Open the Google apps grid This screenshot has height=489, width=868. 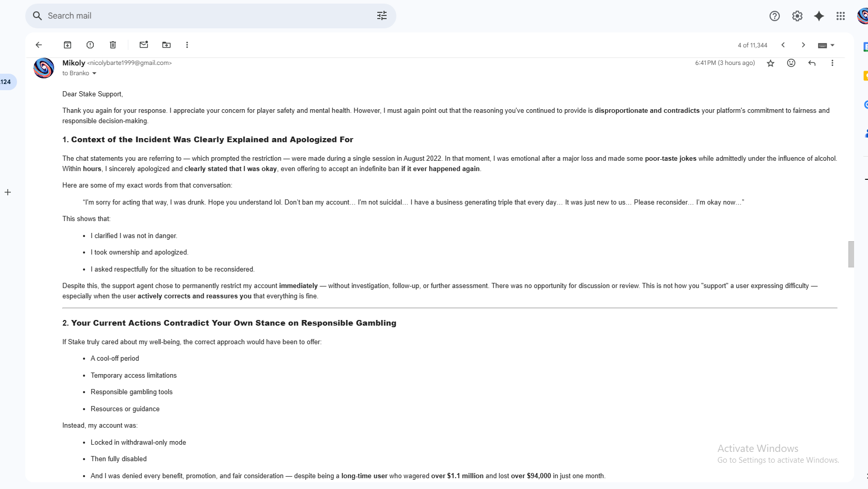point(841,16)
